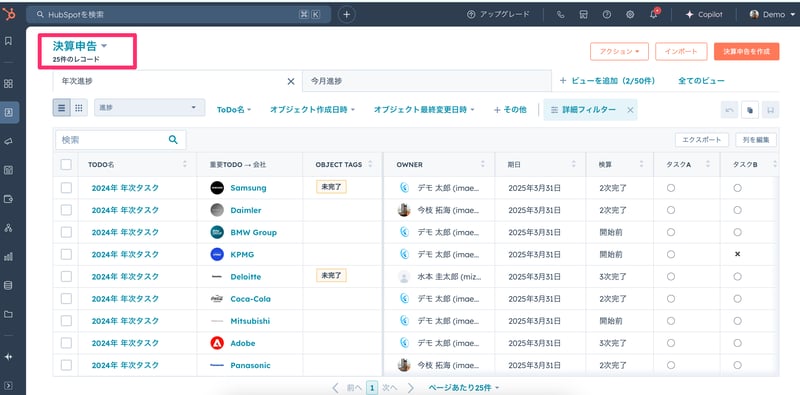Open the Samsung company link

pos(248,188)
